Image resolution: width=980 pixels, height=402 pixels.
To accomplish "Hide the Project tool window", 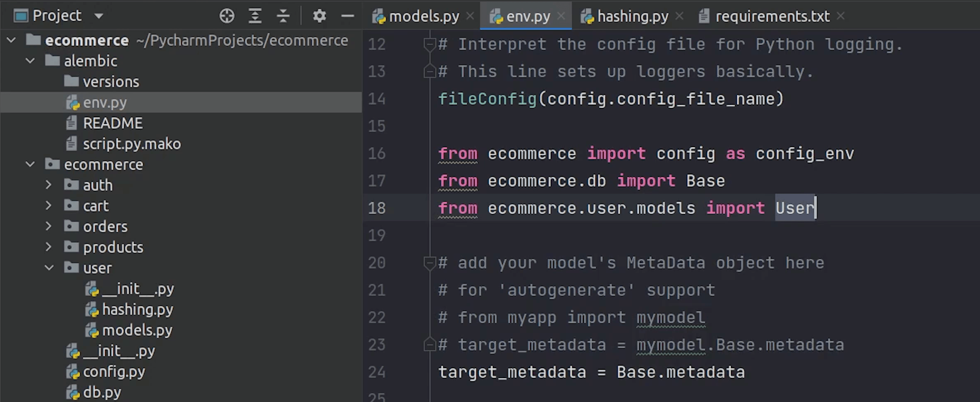I will [347, 16].
